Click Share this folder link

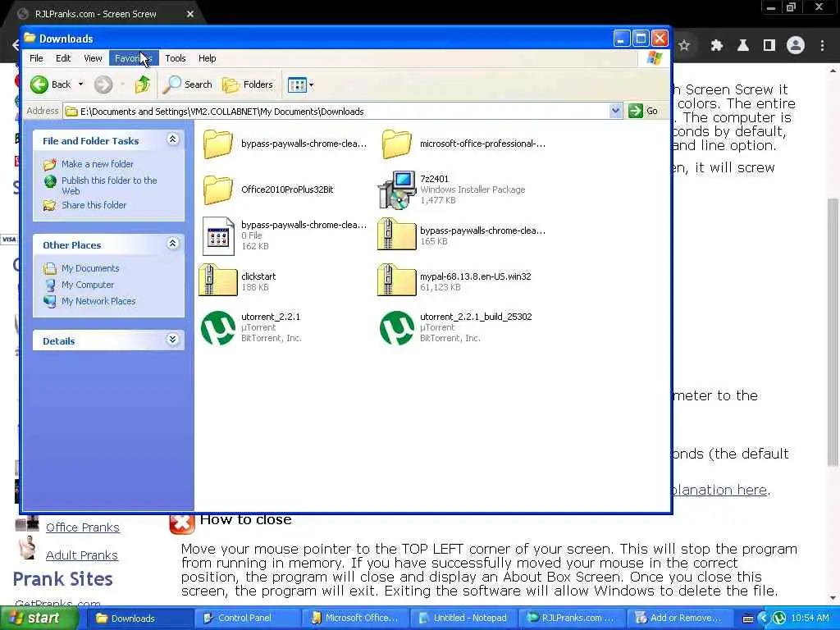(94, 205)
